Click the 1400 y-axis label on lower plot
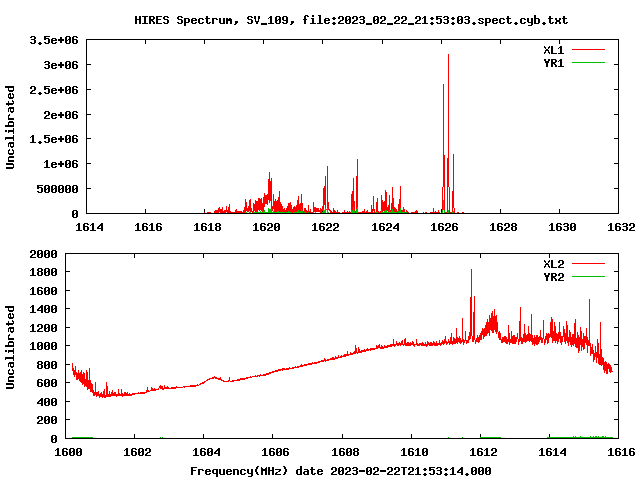640x480 pixels. [x=43, y=309]
